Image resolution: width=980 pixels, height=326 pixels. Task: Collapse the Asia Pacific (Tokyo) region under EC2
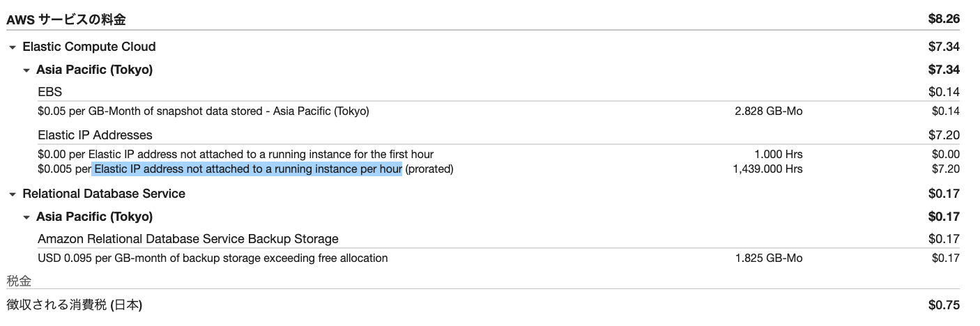(26, 70)
